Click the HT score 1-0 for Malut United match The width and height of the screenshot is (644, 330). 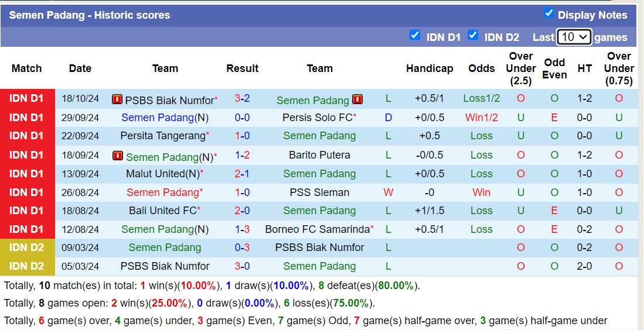click(x=584, y=174)
